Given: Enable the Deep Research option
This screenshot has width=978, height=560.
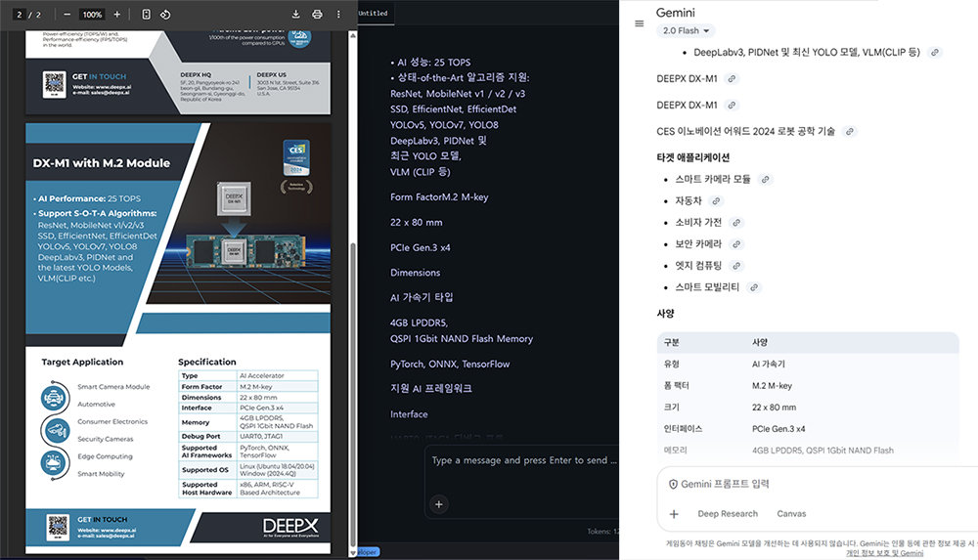Looking at the screenshot, I should 728,514.
